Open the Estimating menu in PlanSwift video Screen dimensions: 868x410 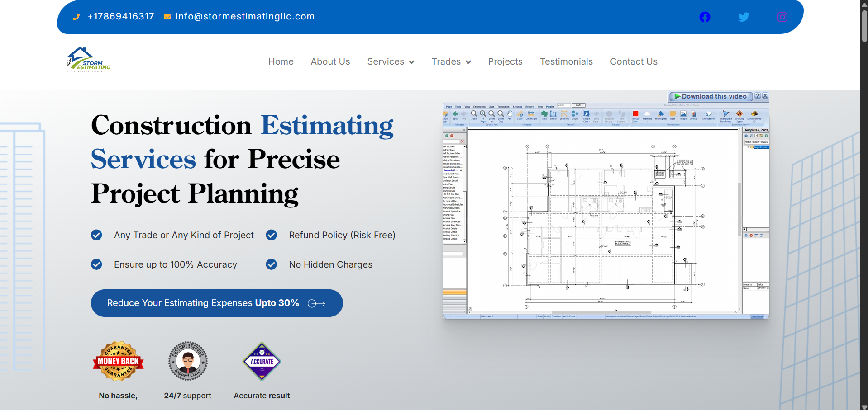click(x=479, y=107)
